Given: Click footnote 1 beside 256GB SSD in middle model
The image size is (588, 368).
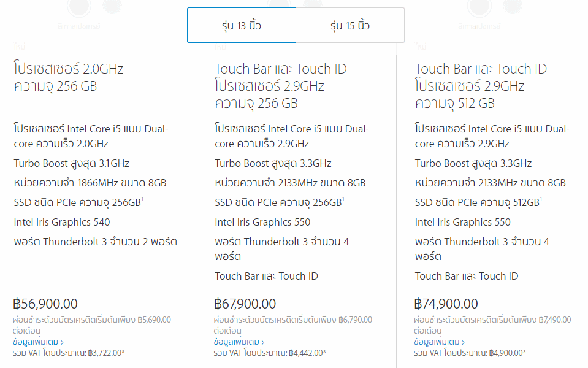Looking at the screenshot, I should pyautogui.click(x=343, y=199).
